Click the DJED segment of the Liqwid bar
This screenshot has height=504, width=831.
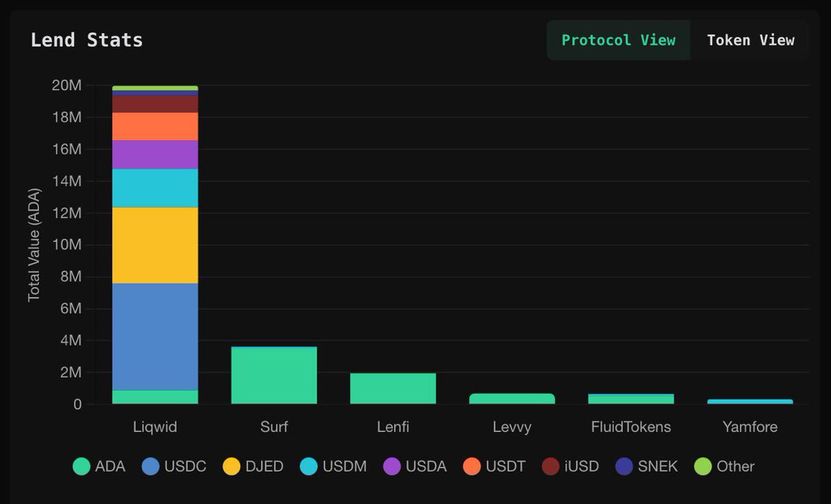click(x=155, y=242)
